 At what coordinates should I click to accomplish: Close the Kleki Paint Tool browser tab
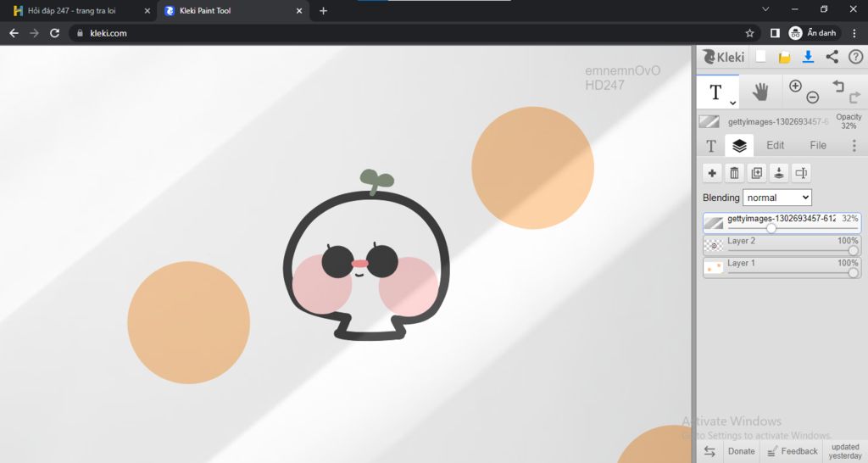[299, 10]
